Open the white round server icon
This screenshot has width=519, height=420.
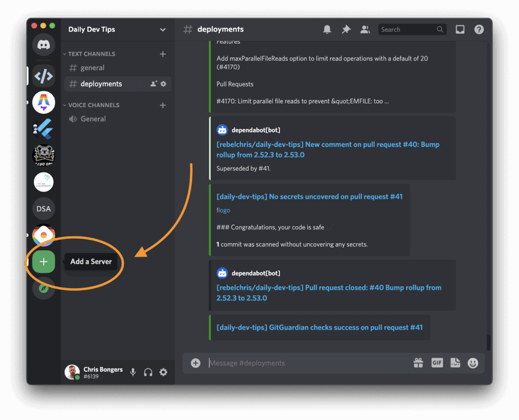coord(44,182)
